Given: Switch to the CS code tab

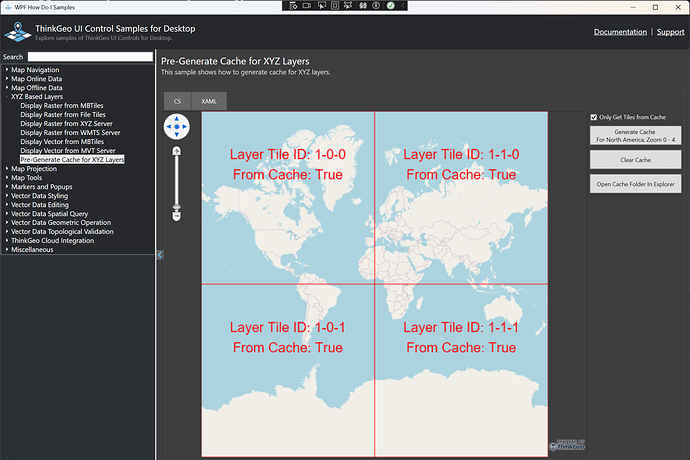Looking at the screenshot, I should pos(177,101).
